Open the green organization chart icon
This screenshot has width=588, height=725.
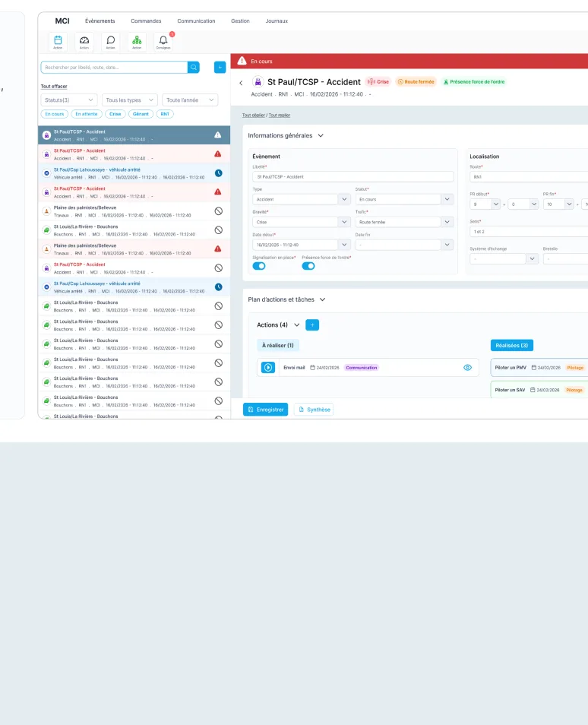tap(137, 41)
